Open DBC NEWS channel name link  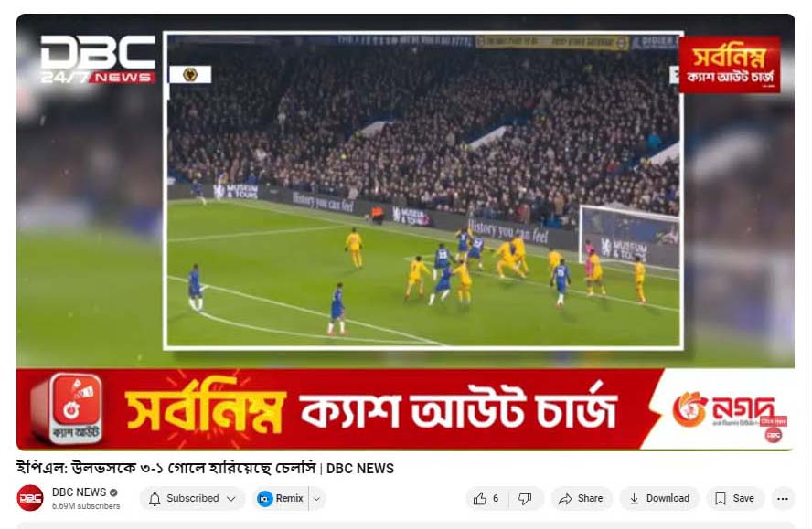coord(79,492)
